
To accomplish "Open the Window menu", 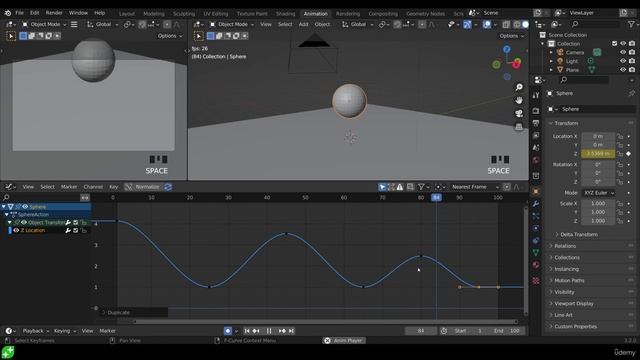I will point(78,13).
